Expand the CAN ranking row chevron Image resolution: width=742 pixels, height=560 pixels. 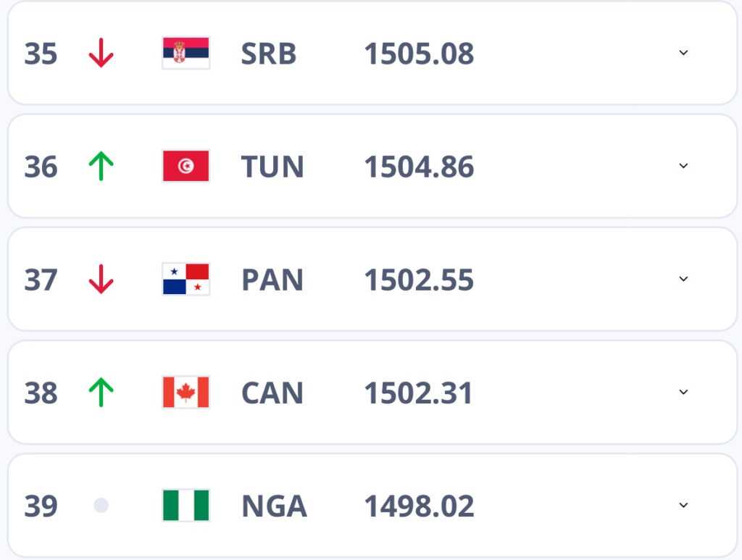683,392
